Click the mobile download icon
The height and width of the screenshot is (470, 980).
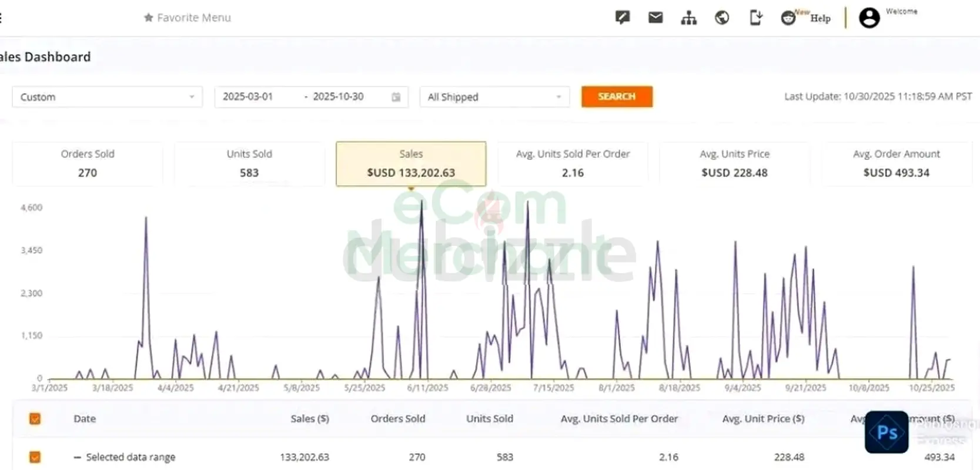click(755, 18)
